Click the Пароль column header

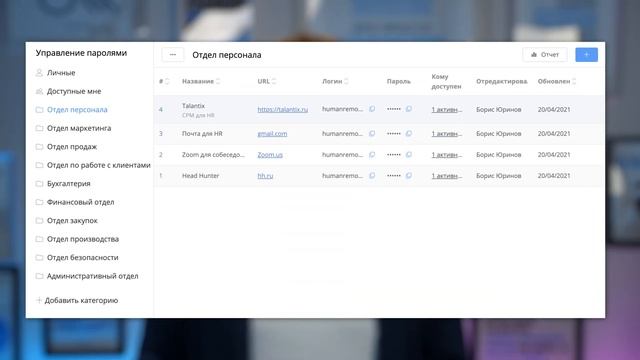click(398, 81)
